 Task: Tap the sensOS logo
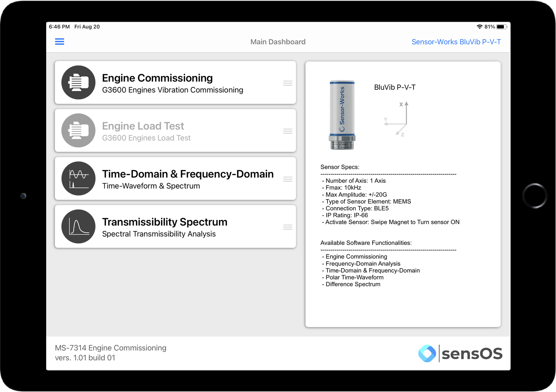coord(460,353)
